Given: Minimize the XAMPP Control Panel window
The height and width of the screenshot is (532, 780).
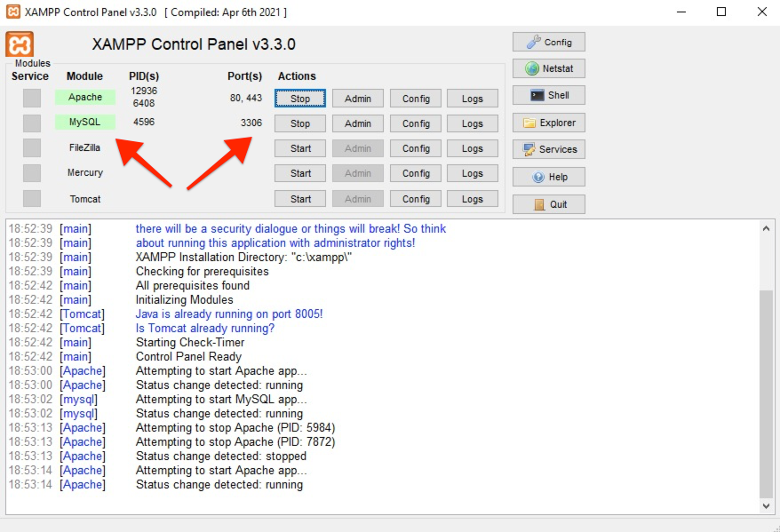Looking at the screenshot, I should point(681,12).
